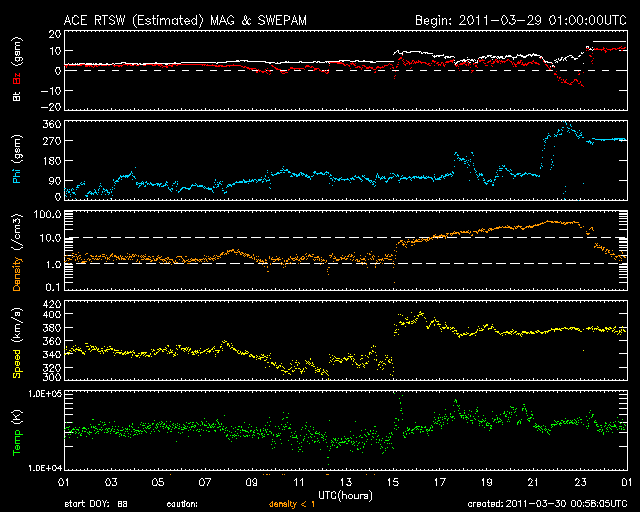640x512 pixels.
Task: Click the '400' tick on the Speed axis
Action: pyautogui.click(x=52, y=314)
